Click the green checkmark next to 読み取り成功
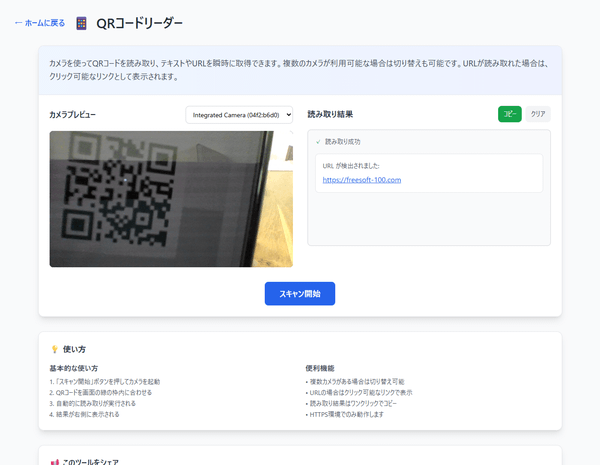This screenshot has height=465, width=600. click(317, 142)
